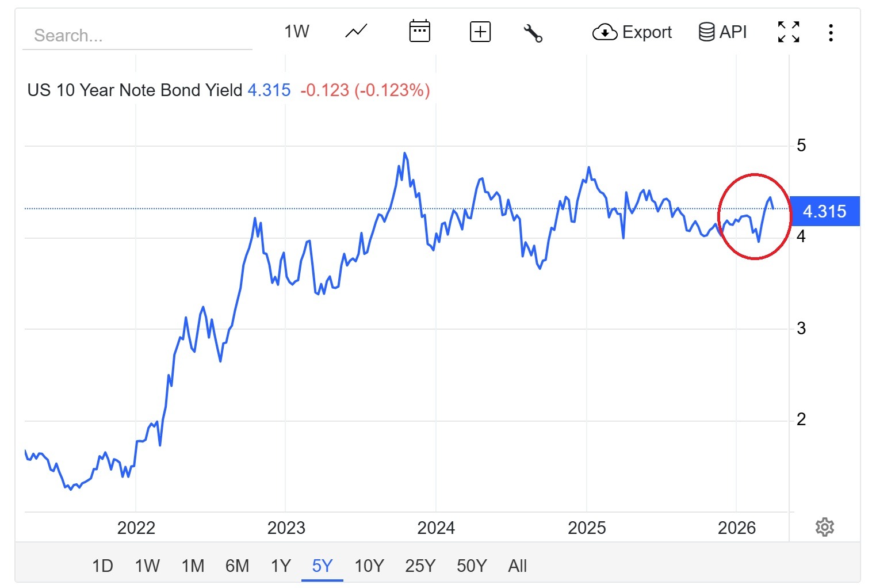Image resolution: width=876 pixels, height=588 pixels.
Task: Click the plus compare indicator icon
Action: (480, 32)
